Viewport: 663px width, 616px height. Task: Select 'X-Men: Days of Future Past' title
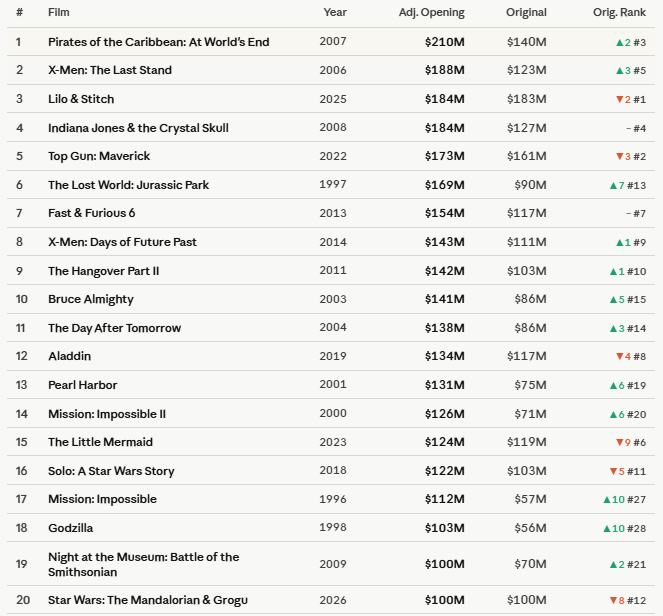tap(122, 242)
